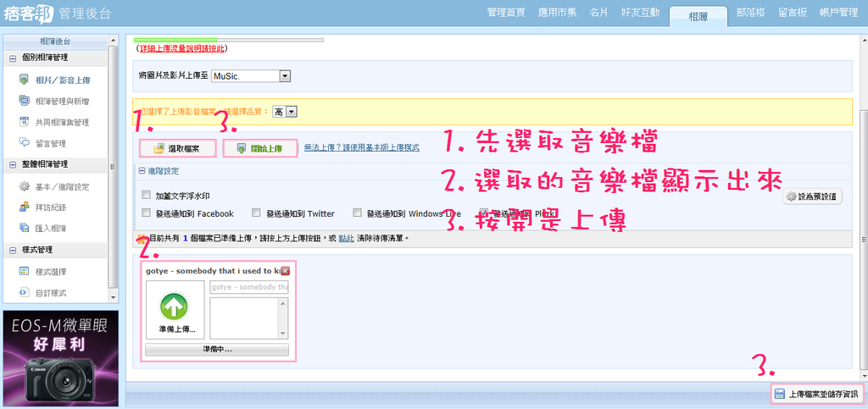Image resolution: width=868 pixels, height=409 pixels.
Task: Collapse the 整體相簿管理 section
Action: click(x=13, y=165)
